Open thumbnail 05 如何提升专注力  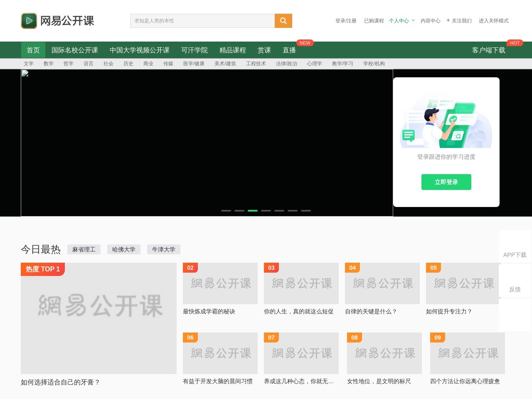[x=463, y=283]
